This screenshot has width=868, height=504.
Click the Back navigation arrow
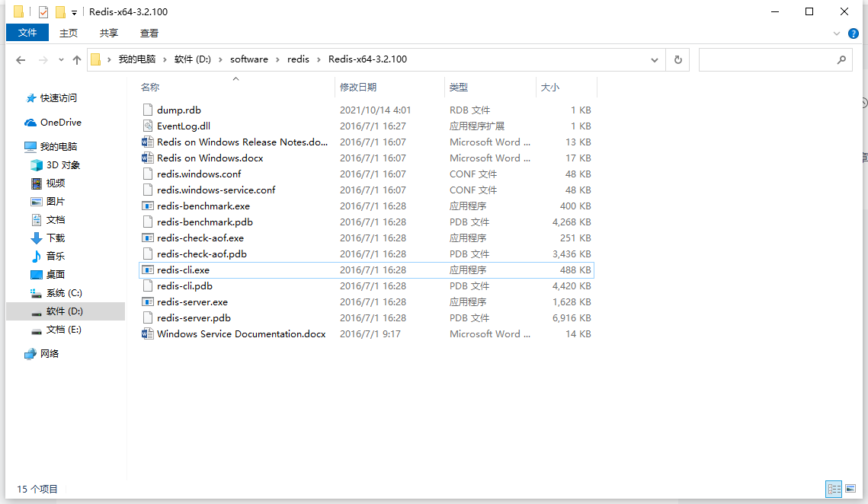coord(21,59)
